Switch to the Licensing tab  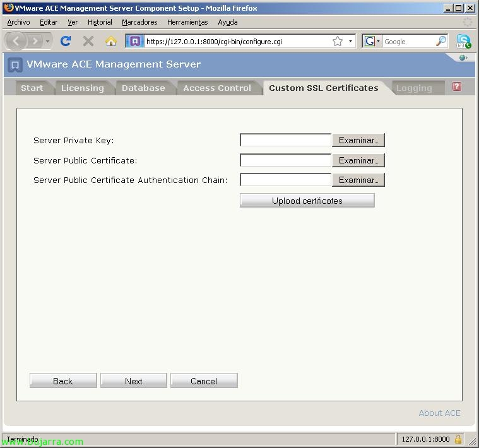point(83,88)
